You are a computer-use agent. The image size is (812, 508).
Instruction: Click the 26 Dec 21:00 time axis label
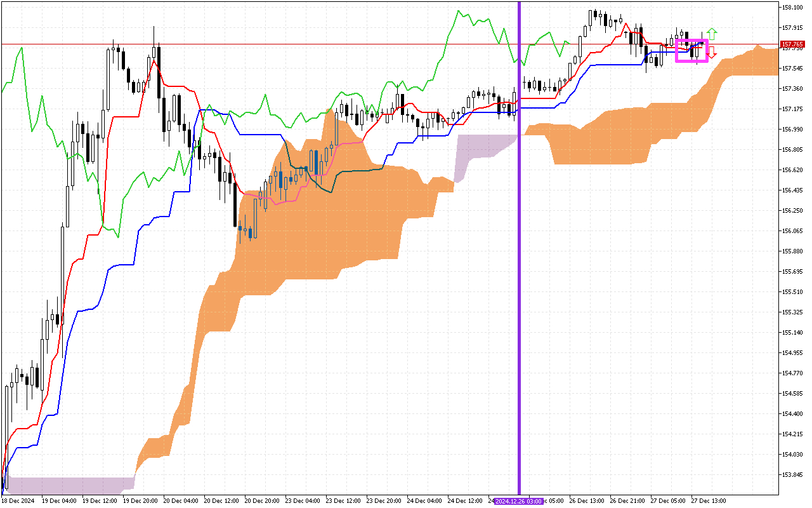click(x=627, y=501)
